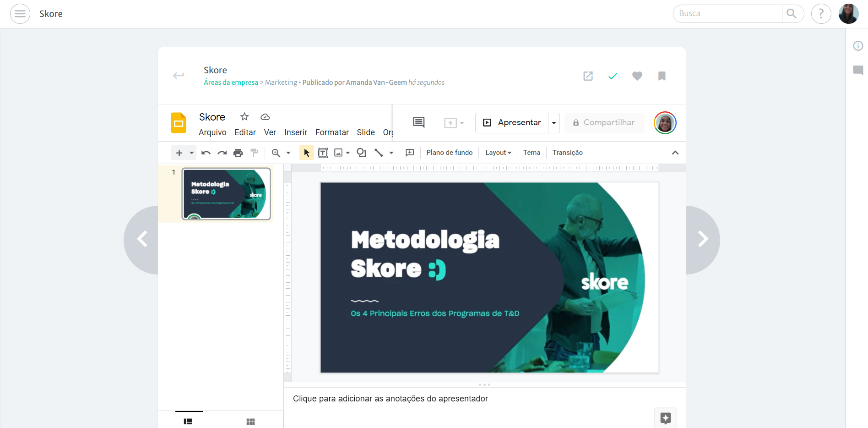
Task: Switch to grid view
Action: (250, 422)
